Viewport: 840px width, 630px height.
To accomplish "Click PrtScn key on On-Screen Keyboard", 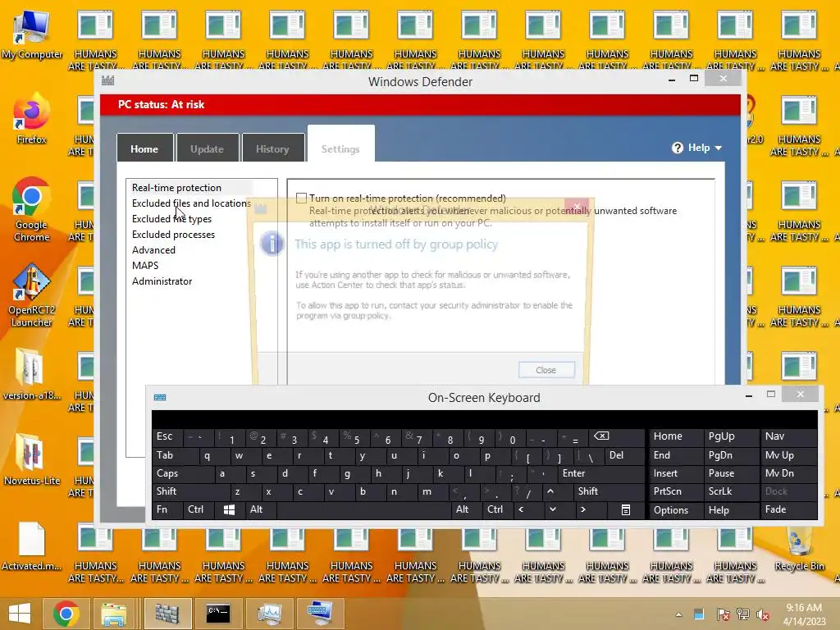I will pyautogui.click(x=676, y=491).
